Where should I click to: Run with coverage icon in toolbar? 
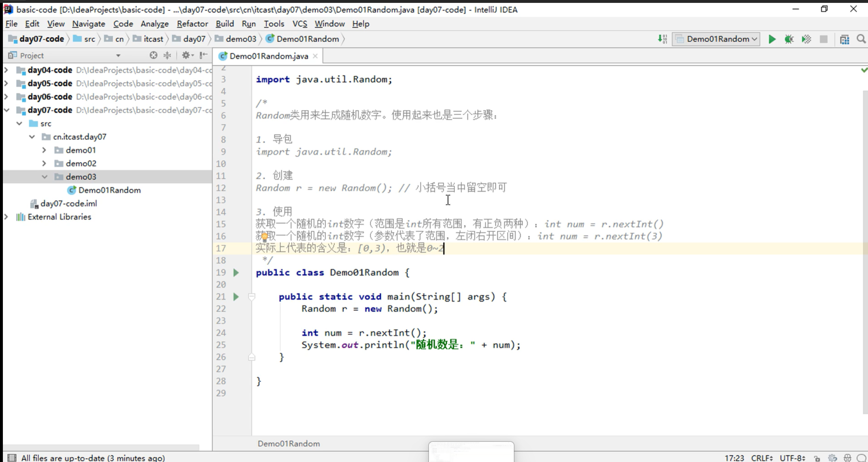[806, 39]
